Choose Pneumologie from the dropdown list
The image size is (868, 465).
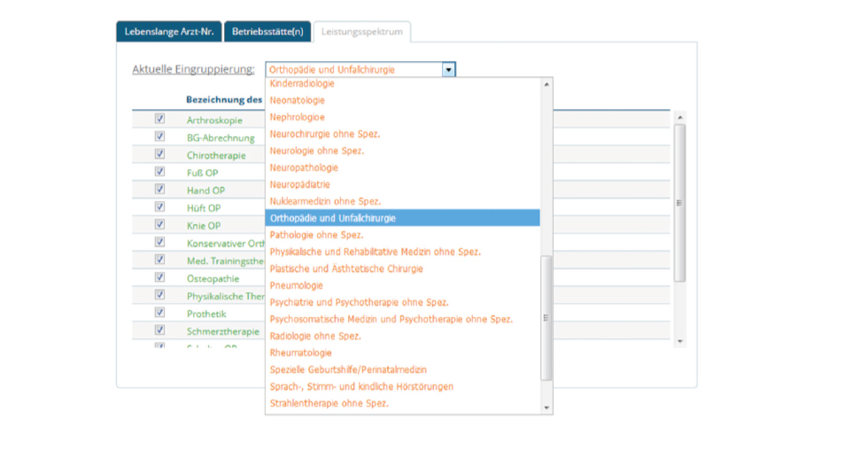click(x=296, y=286)
